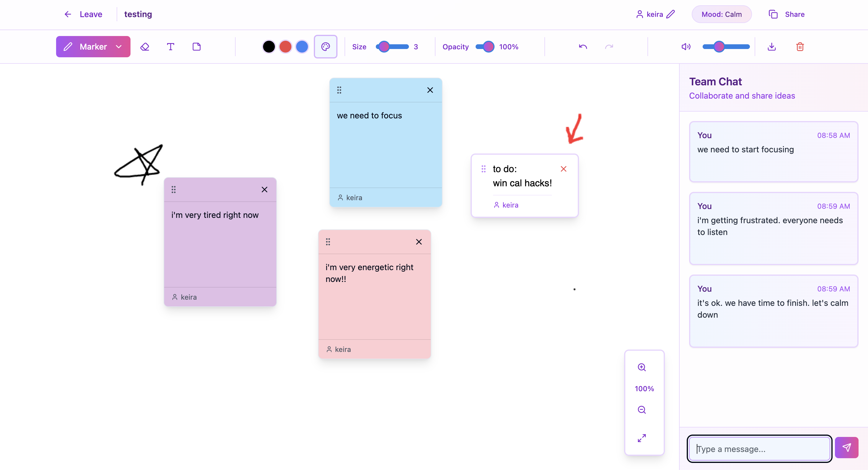This screenshot has width=868, height=470.
Task: Zoom out of the canvas
Action: 642,410
